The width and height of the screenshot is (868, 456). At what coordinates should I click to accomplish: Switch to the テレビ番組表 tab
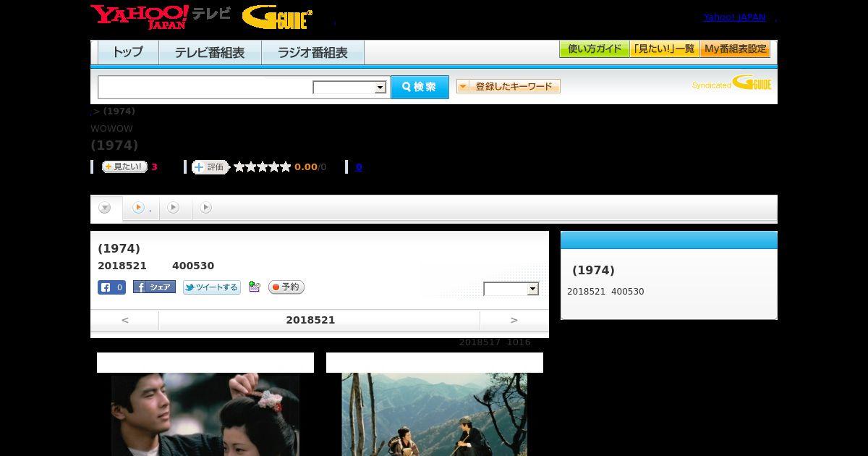point(210,53)
